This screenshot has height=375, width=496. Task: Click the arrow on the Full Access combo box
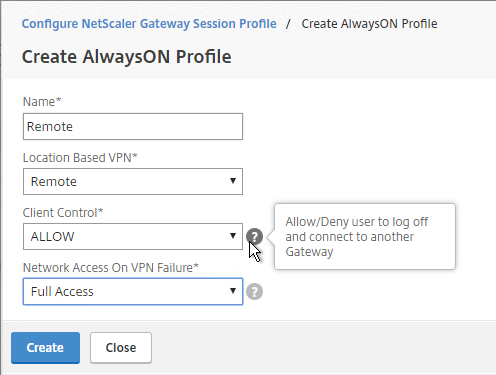tap(233, 291)
